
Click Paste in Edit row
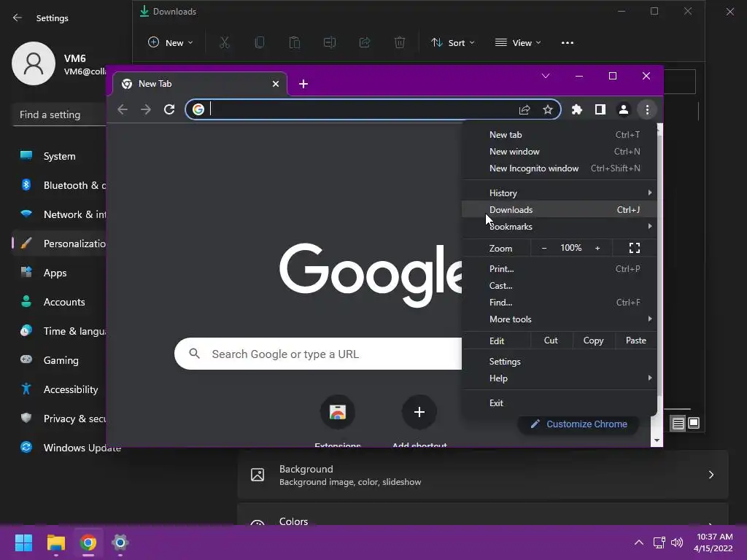[635, 341]
